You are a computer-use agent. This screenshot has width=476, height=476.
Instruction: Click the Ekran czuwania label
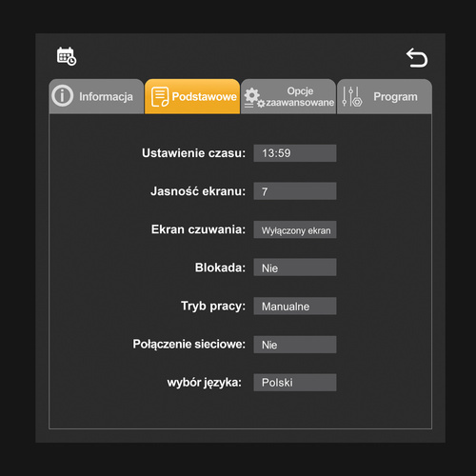click(x=198, y=229)
